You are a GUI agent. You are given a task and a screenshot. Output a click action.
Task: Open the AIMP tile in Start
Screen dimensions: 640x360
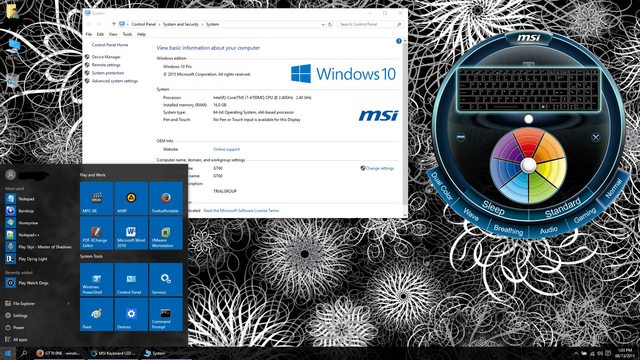point(131,198)
